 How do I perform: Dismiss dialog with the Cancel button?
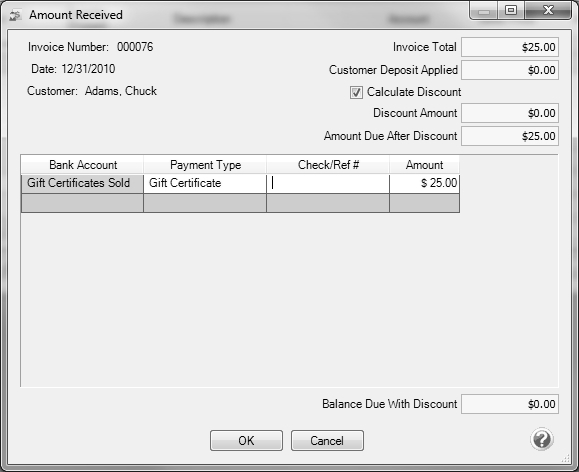327,440
